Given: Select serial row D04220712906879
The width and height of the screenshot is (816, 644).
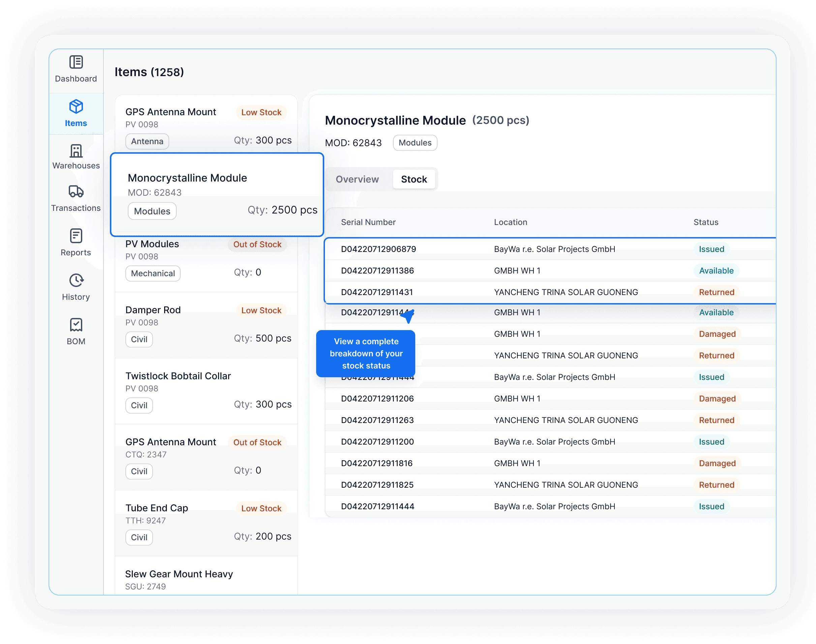Looking at the screenshot, I should click(550, 249).
